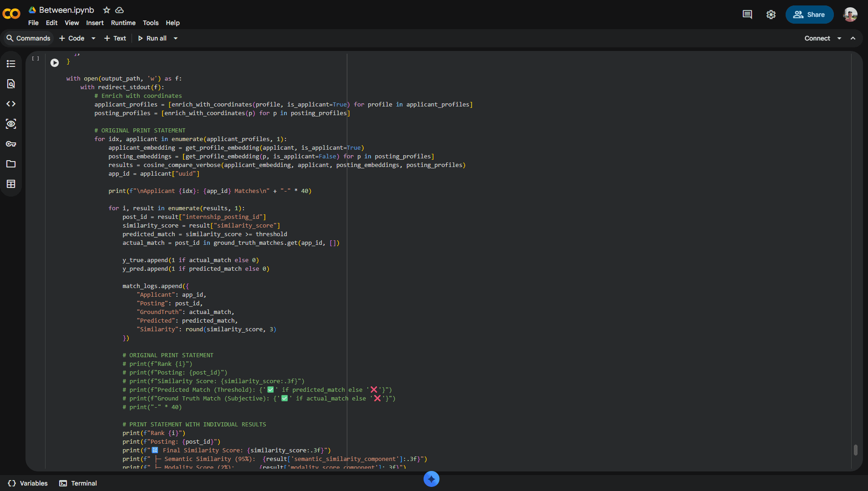Click the Share button
This screenshot has height=491, width=868.
click(x=809, y=15)
